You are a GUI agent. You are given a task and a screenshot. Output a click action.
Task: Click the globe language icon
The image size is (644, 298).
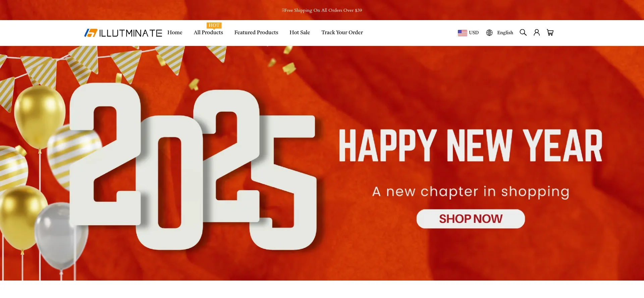489,33
